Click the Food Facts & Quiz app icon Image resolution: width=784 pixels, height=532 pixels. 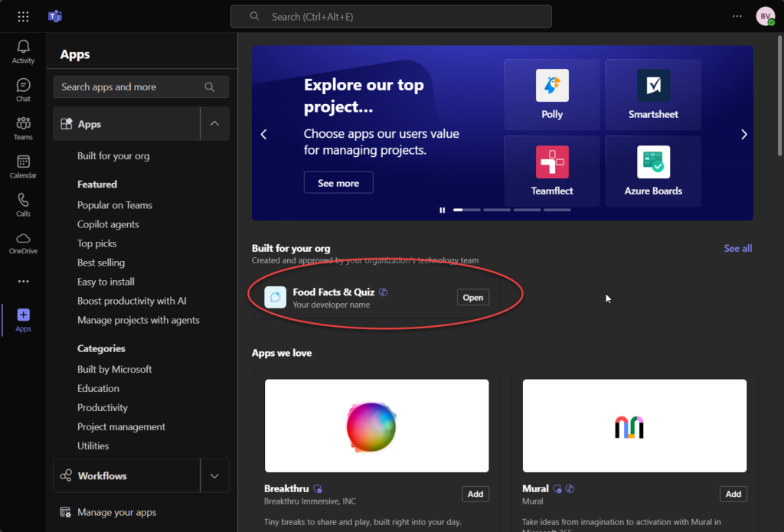(275, 298)
